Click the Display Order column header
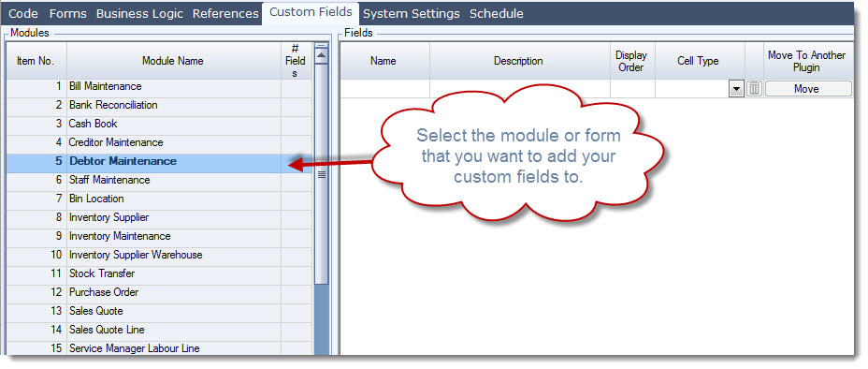The height and width of the screenshot is (369, 868). pyautogui.click(x=632, y=61)
